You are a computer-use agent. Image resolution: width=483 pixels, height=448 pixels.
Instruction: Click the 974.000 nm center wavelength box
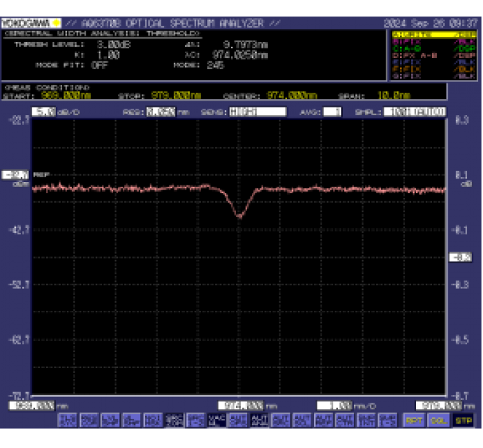click(x=241, y=406)
